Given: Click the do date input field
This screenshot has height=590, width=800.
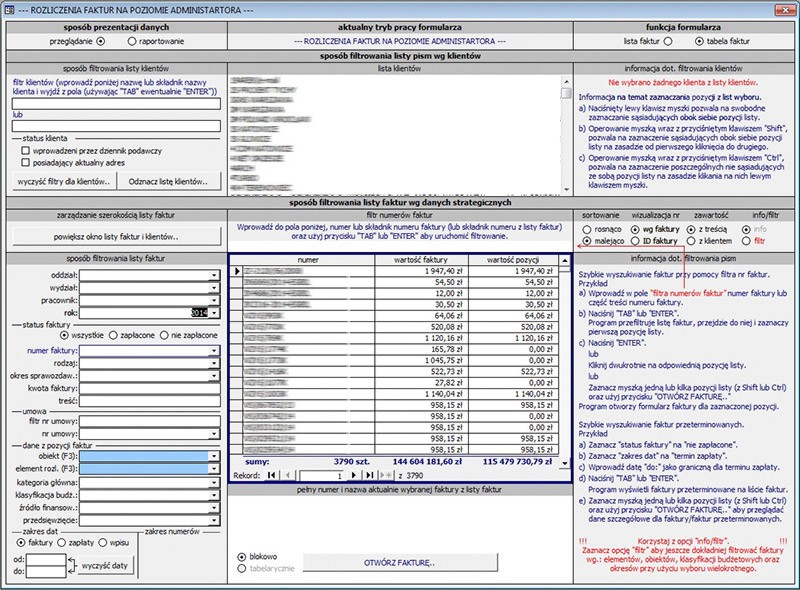Looking at the screenshot, I should tap(46, 572).
